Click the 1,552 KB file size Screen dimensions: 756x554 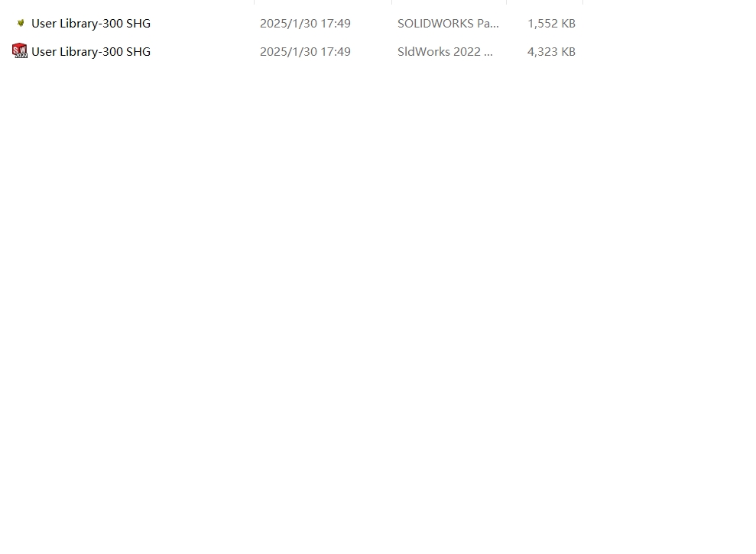point(551,23)
